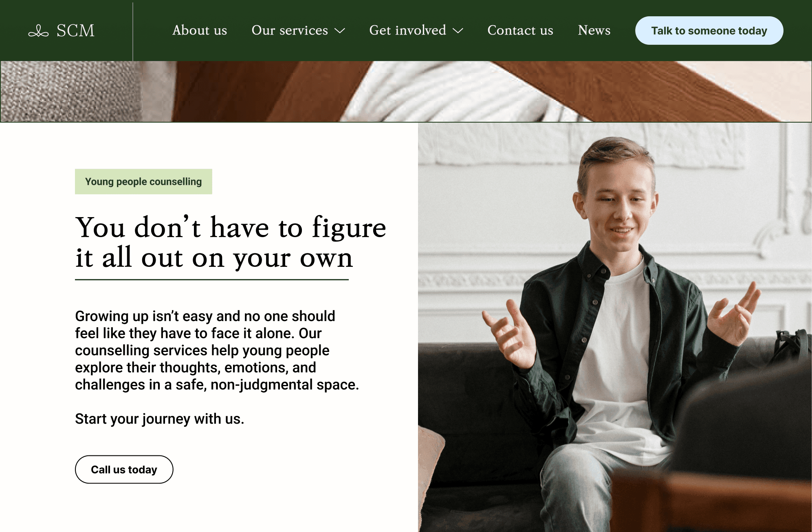Click the SCM leaf logo icon
The height and width of the screenshot is (532, 812).
[38, 31]
